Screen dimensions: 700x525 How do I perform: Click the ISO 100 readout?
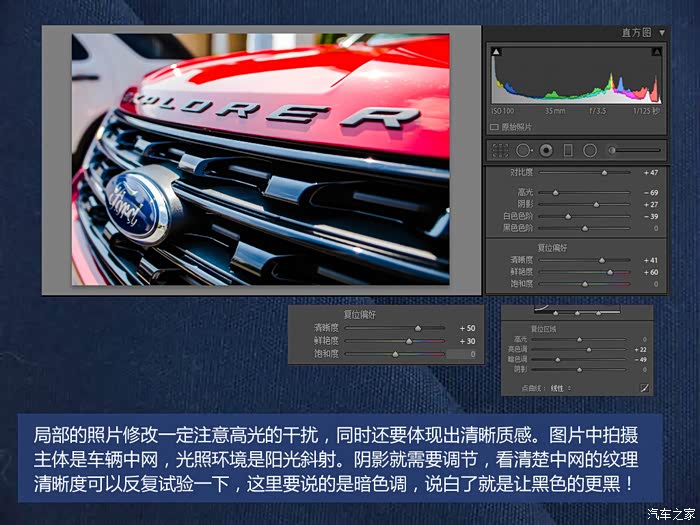tap(503, 111)
